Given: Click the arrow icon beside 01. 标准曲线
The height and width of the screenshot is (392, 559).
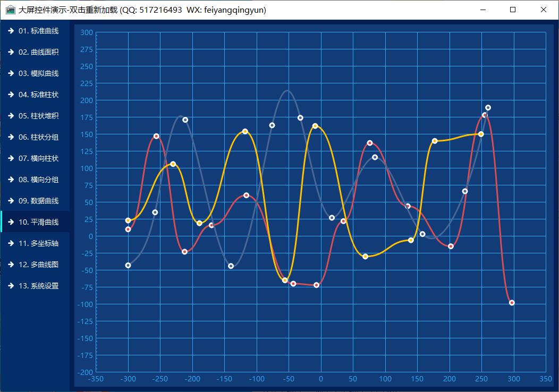Looking at the screenshot, I should coord(11,31).
